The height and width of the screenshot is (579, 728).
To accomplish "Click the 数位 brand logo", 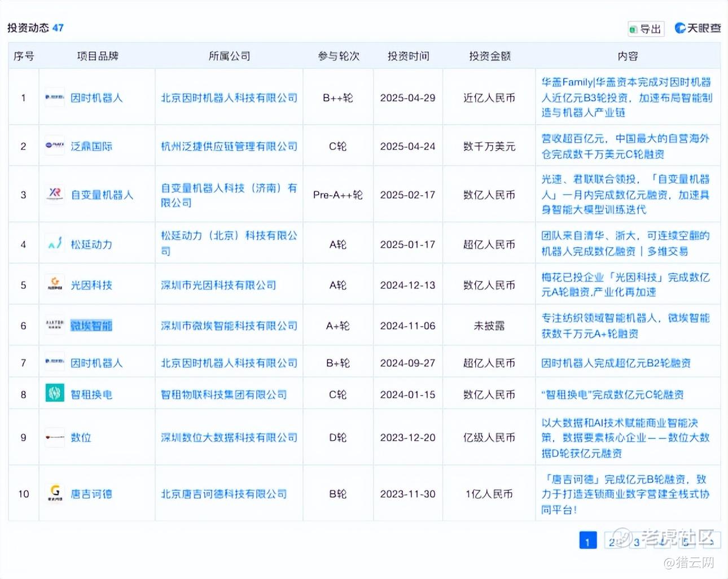I will tap(55, 437).
